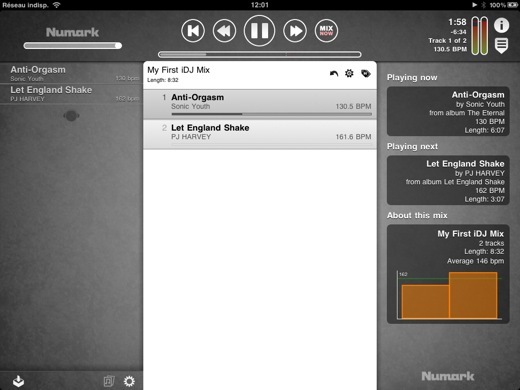Open settings gear in left panel
The height and width of the screenshot is (390, 520).
click(129, 381)
